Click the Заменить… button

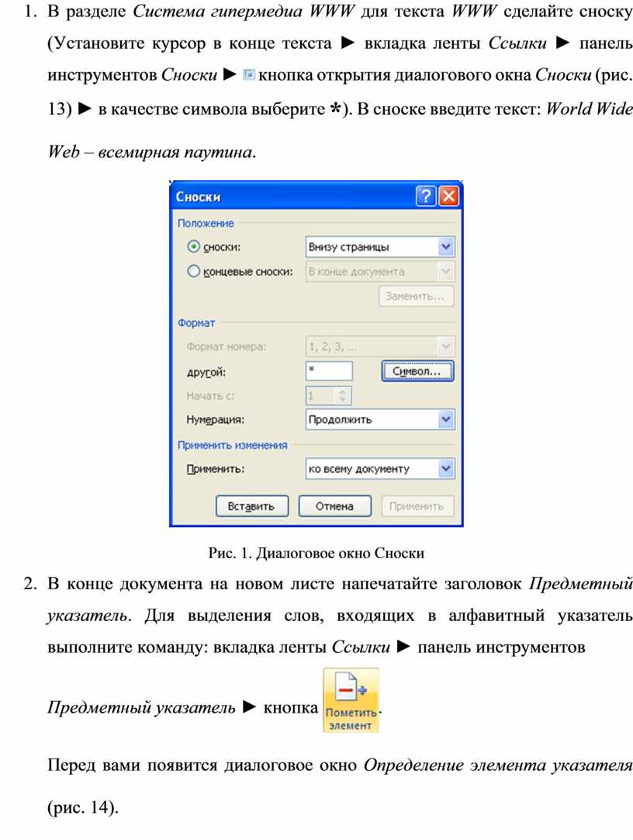click(417, 297)
